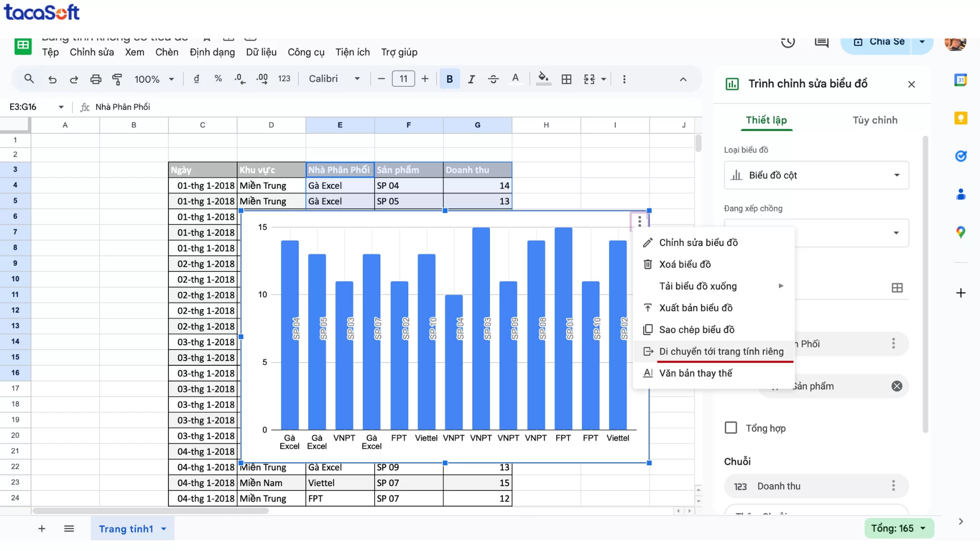Open the search icon in toolbar
The image size is (980, 551).
pos(29,79)
